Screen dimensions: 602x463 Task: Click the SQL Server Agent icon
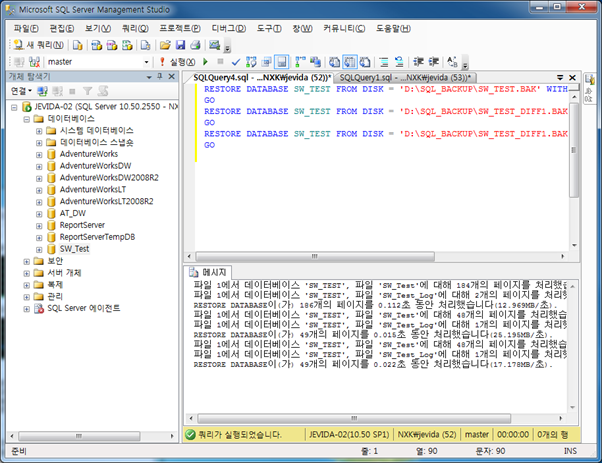[39, 308]
